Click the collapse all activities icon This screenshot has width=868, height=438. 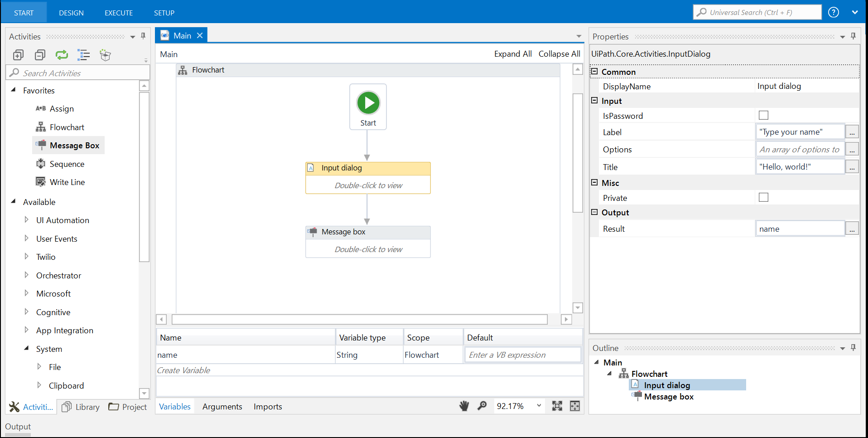40,55
